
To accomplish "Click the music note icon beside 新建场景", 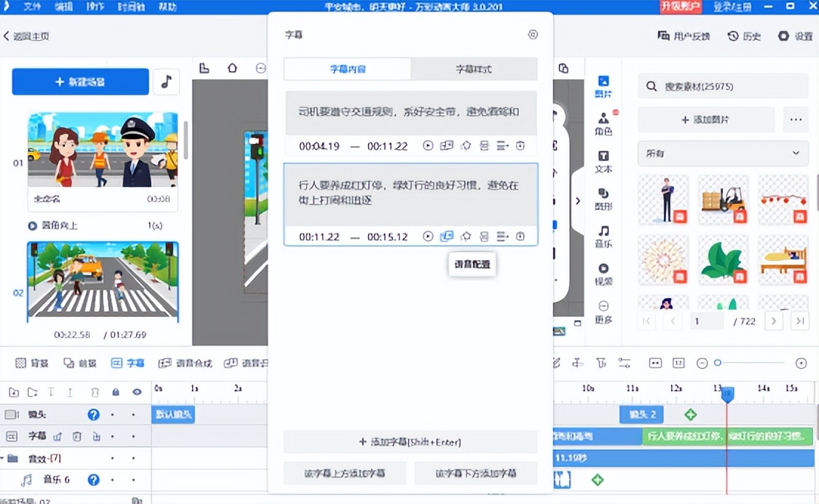I will [166, 82].
